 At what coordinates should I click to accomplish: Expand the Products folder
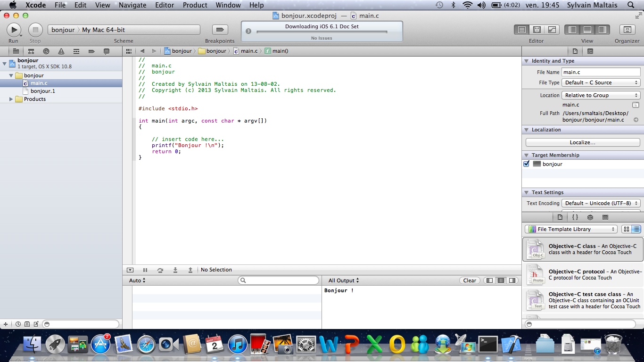coord(11,99)
